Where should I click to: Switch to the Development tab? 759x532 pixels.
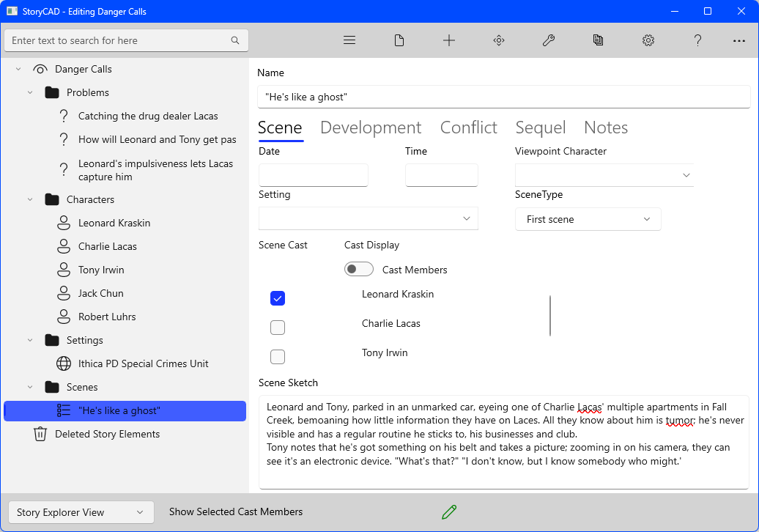(371, 128)
